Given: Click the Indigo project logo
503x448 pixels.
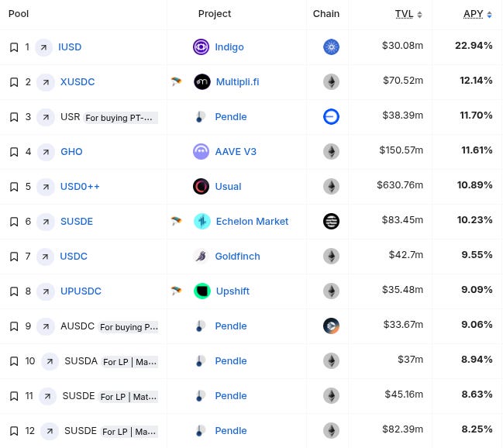Looking at the screenshot, I should pos(202,47).
